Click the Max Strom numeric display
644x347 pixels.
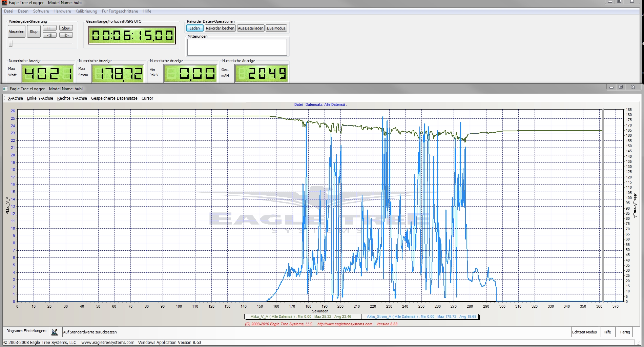pyautogui.click(x=118, y=73)
